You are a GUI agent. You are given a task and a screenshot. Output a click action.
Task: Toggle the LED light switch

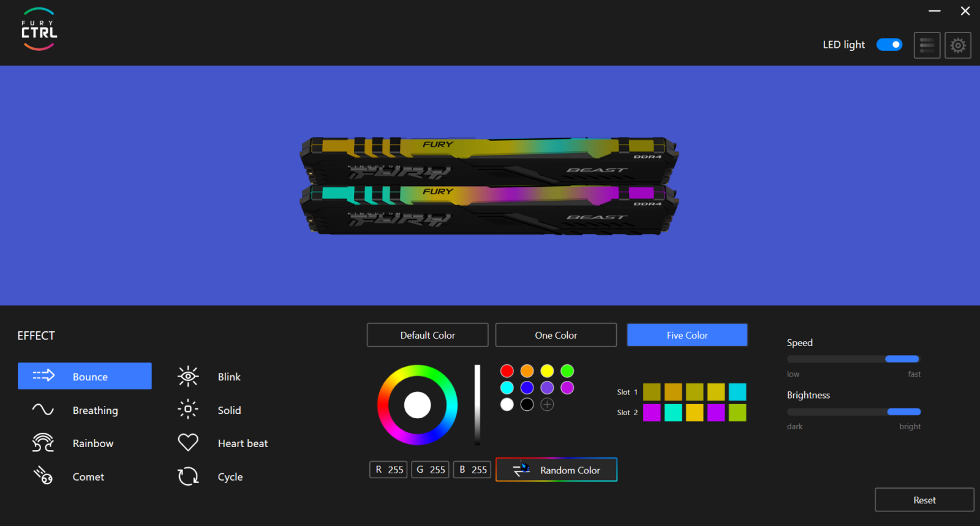889,45
